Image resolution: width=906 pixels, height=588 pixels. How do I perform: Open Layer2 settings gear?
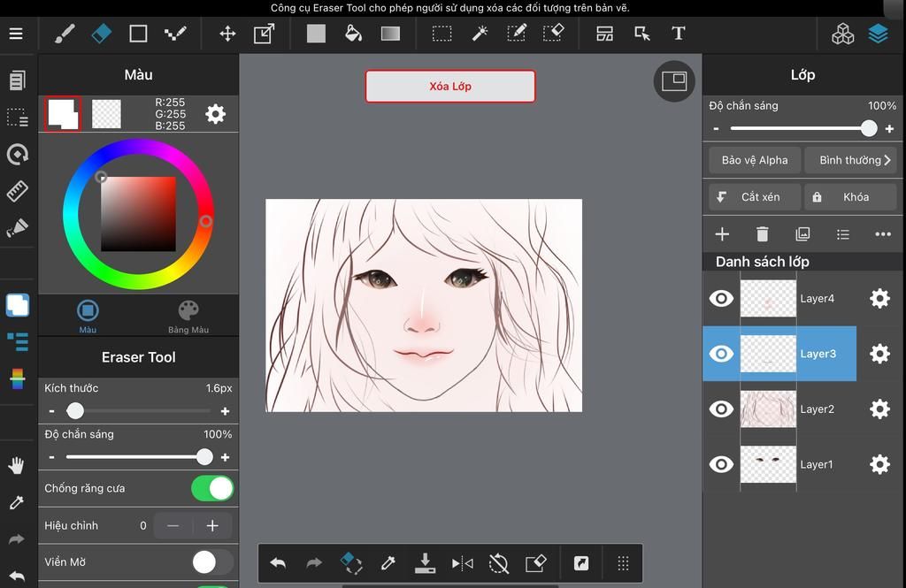click(880, 409)
